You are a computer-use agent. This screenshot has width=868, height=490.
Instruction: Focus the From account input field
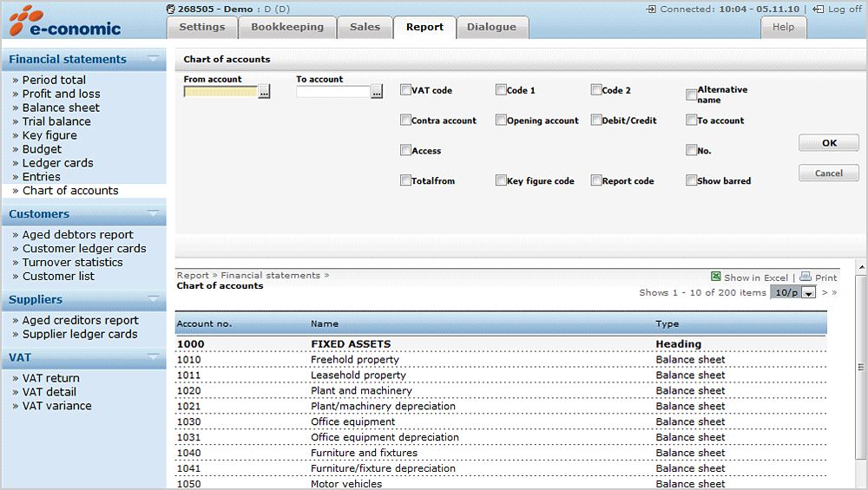tap(220, 92)
